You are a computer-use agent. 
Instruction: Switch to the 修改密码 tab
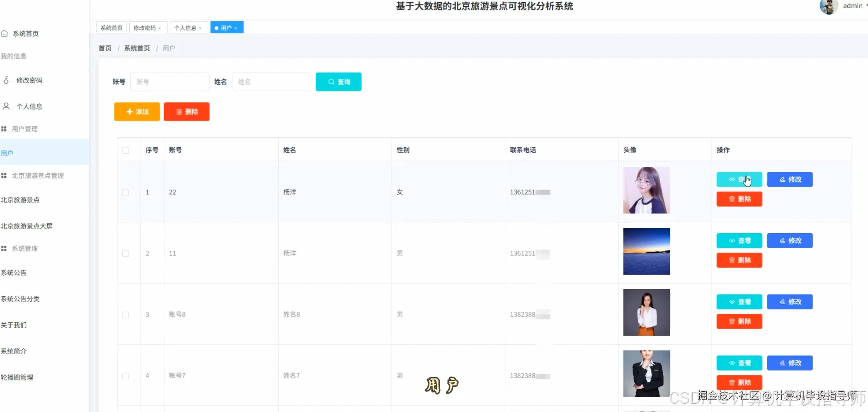[x=145, y=27]
